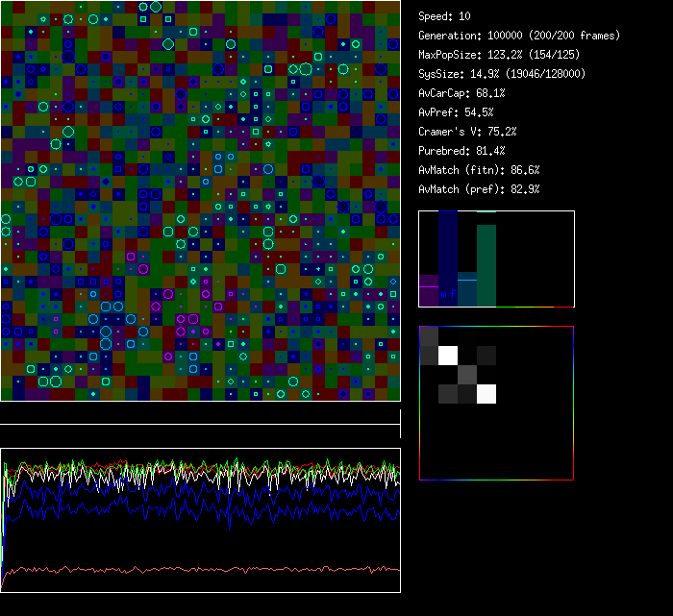This screenshot has height=616, width=673.
Task: Click the lower-right white matrix cell
Action: pos(486,394)
